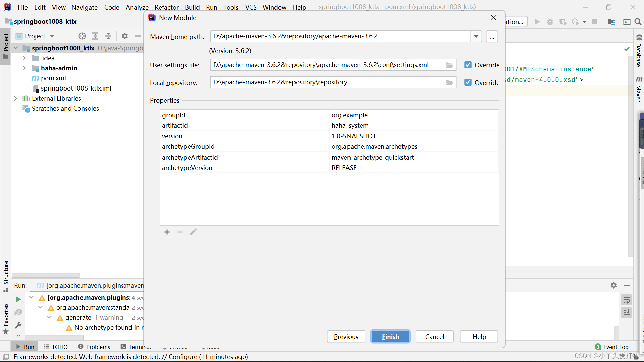This screenshot has width=644, height=362.
Task: Toggle Override checkbox for Local repository
Action: (x=468, y=83)
